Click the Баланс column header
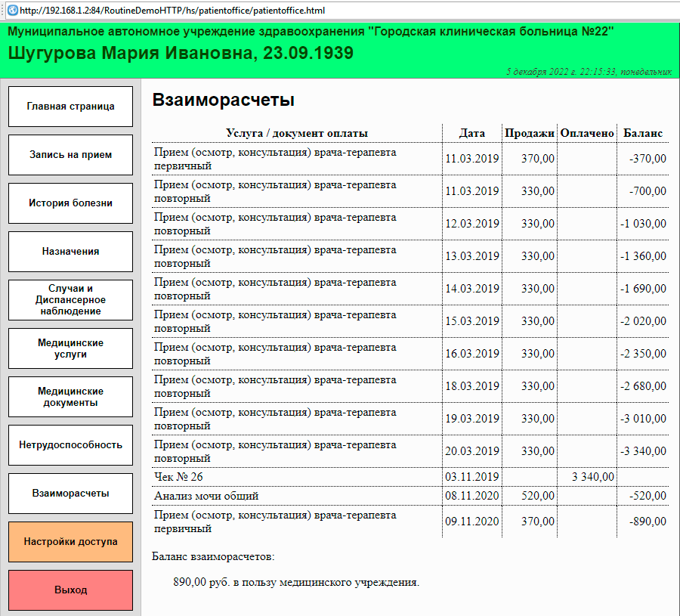 tap(642, 133)
